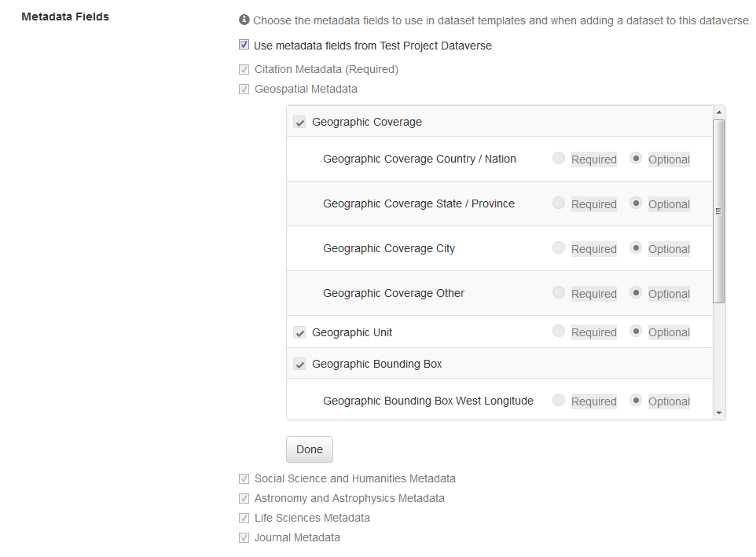This screenshot has height=557, width=756.
Task: Click the Geographic Coverage Country / Nation label
Action: (420, 159)
